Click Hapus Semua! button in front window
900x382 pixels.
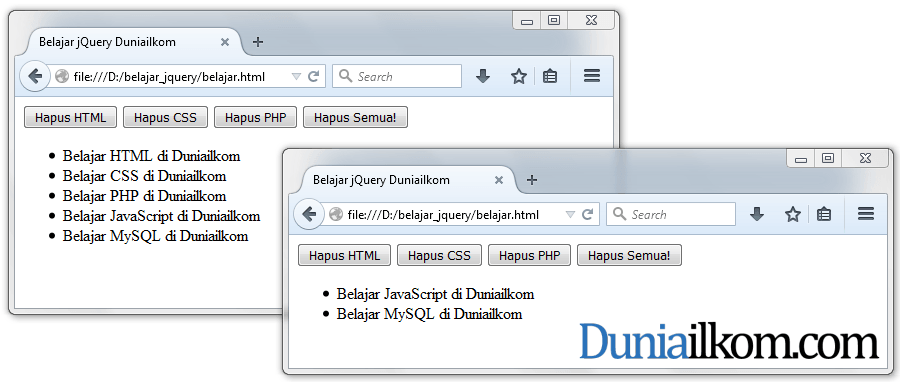click(629, 255)
